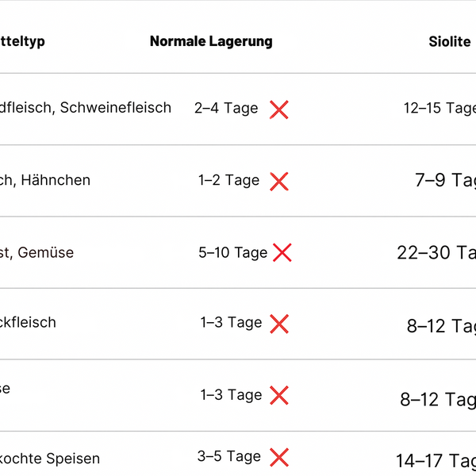The height and width of the screenshot is (476, 476).
Task: Click the Lebensmitteltyp column header
Action: click(22, 41)
